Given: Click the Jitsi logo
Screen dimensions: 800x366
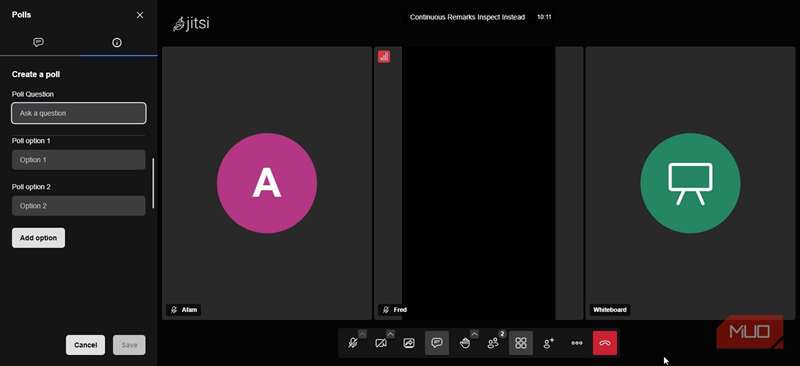Looking at the screenshot, I should 191,24.
